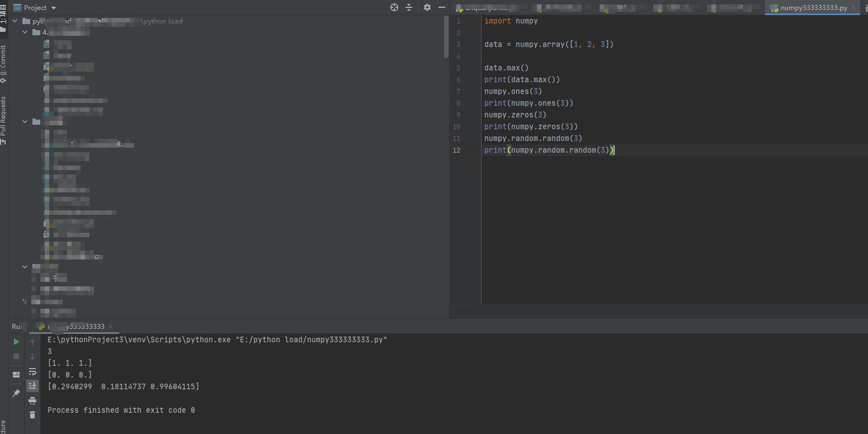Pin the Run tab with pin icon

[16, 393]
